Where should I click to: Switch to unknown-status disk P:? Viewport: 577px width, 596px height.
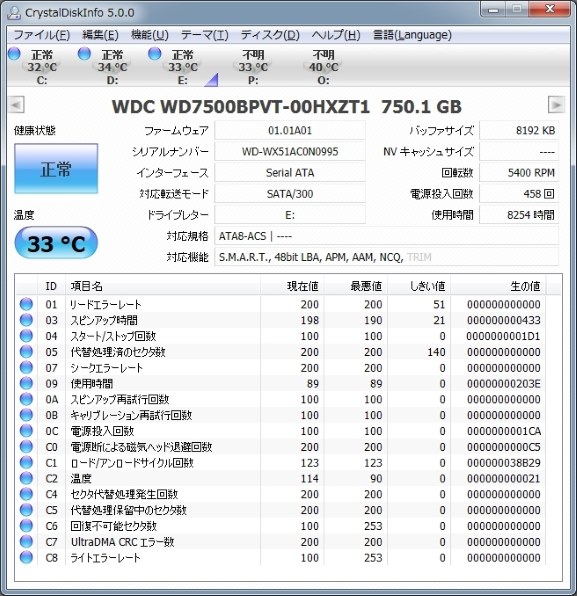pos(253,67)
